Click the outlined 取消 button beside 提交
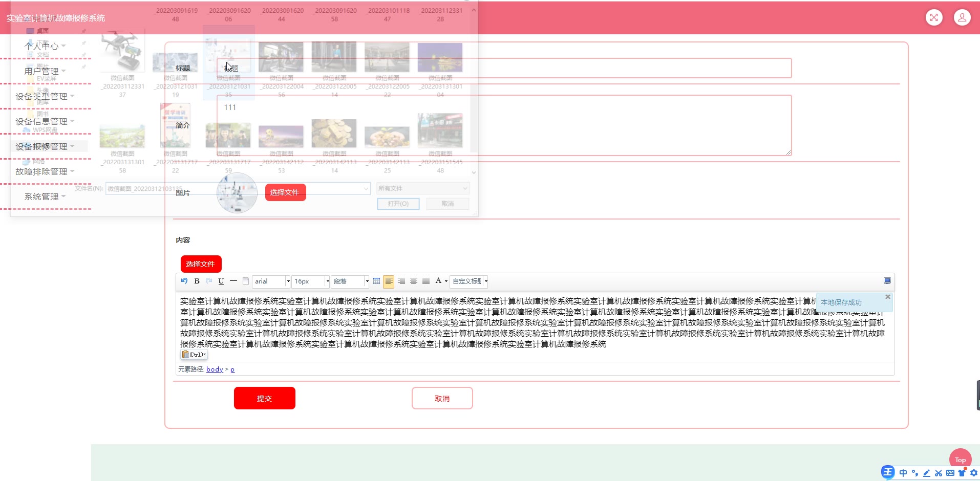The image size is (980, 481). [x=442, y=398]
